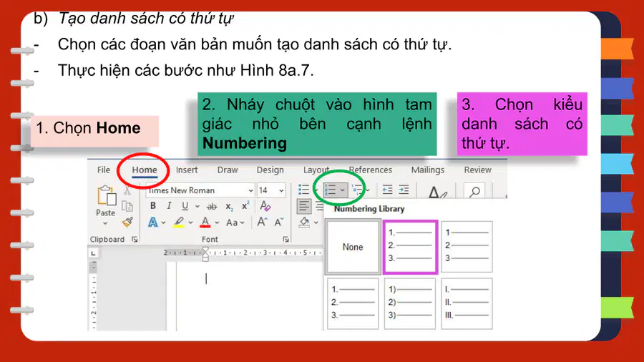The image size is (644, 362).
Task: Select None in Numbering Library
Action: pyautogui.click(x=353, y=247)
